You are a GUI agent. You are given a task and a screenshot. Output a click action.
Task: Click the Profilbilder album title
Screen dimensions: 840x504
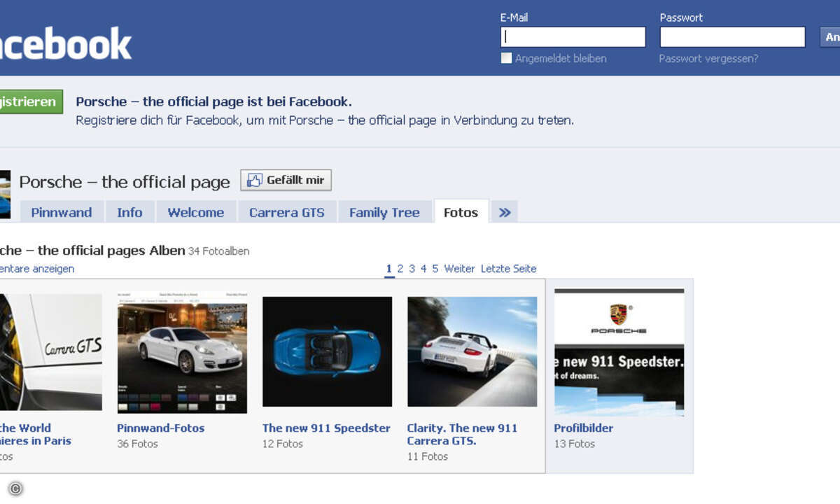(584, 428)
